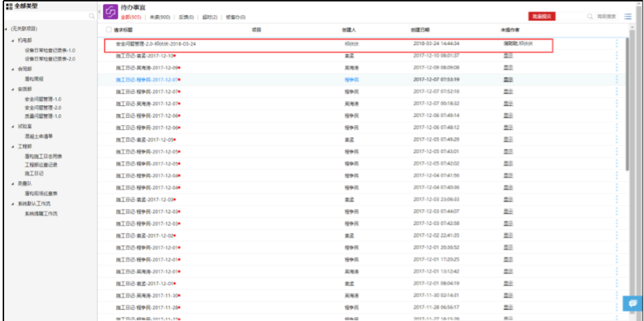644x321 pixels.
Task: Open three-dot menu for the 2017-12-07 07:52:16 row
Action: [x=617, y=92]
